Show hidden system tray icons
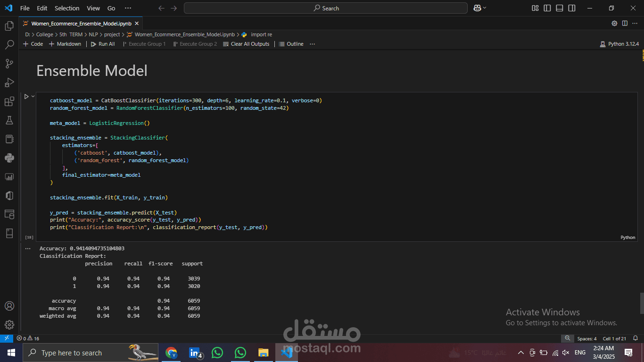This screenshot has width=644, height=362. pyautogui.click(x=521, y=353)
